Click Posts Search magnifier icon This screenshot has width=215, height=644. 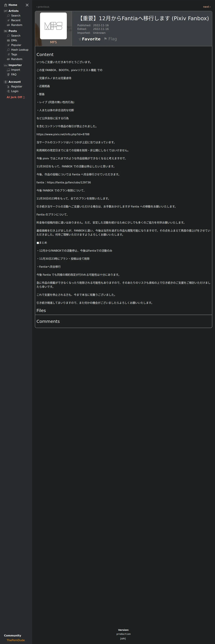click(x=8, y=36)
